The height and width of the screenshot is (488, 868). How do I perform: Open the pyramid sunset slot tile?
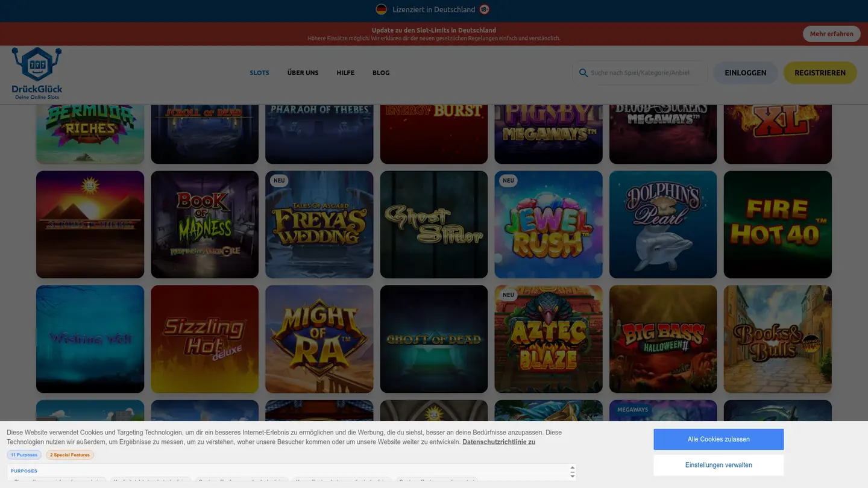90,224
